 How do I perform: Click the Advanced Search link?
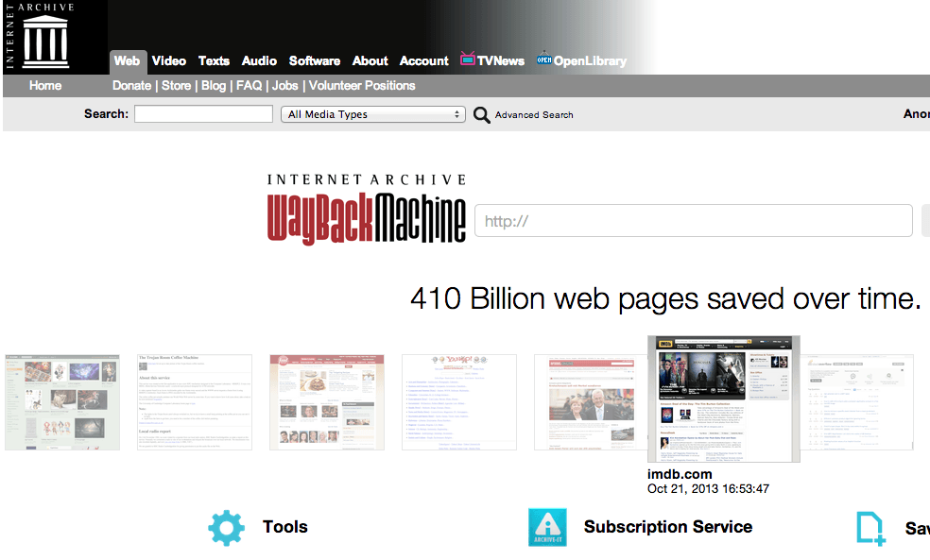pos(534,115)
